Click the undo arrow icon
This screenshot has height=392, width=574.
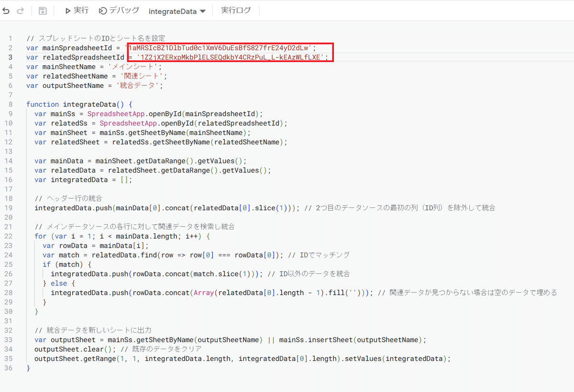tap(6, 11)
